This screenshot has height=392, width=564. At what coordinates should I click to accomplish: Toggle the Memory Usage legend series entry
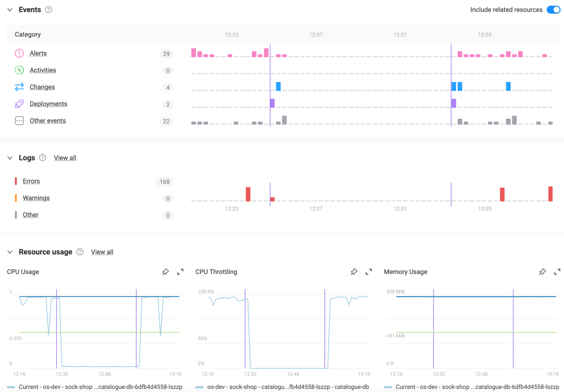click(x=471, y=387)
